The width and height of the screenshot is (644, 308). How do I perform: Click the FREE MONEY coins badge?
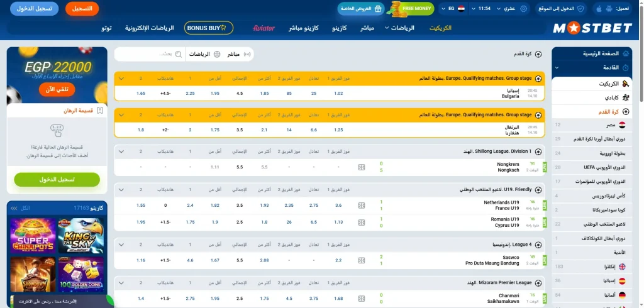(412, 9)
